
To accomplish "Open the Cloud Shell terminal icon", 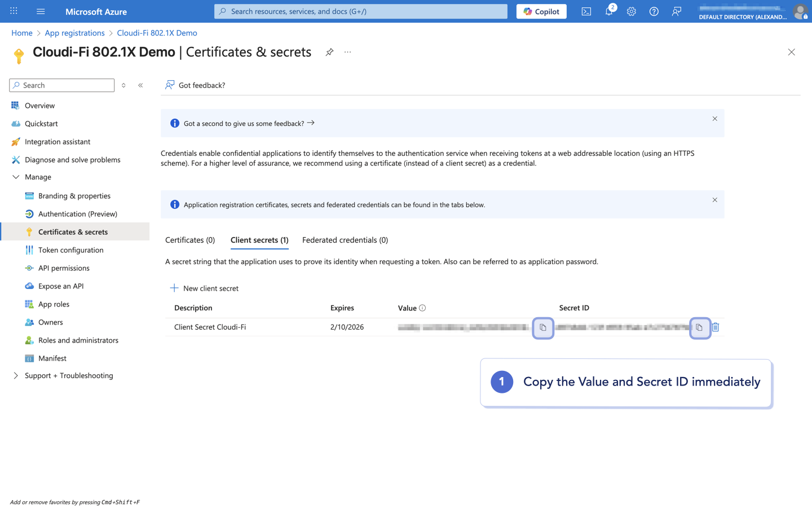I will [586, 11].
